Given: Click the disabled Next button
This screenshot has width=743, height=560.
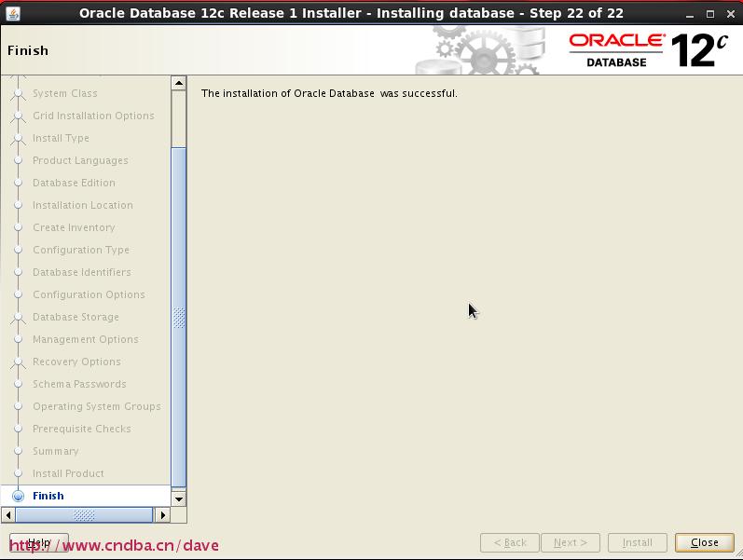Looking at the screenshot, I should [x=571, y=542].
